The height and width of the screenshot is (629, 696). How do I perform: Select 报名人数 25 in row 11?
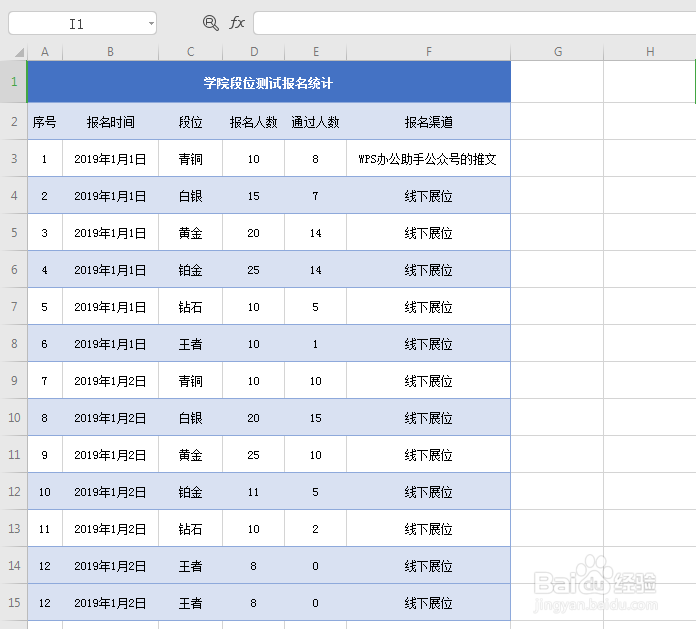(x=253, y=455)
